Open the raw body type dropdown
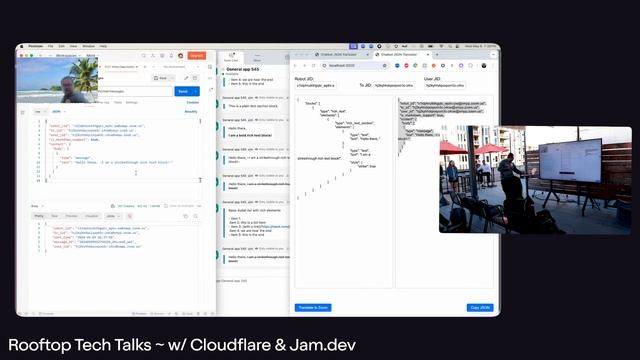 [40, 111]
